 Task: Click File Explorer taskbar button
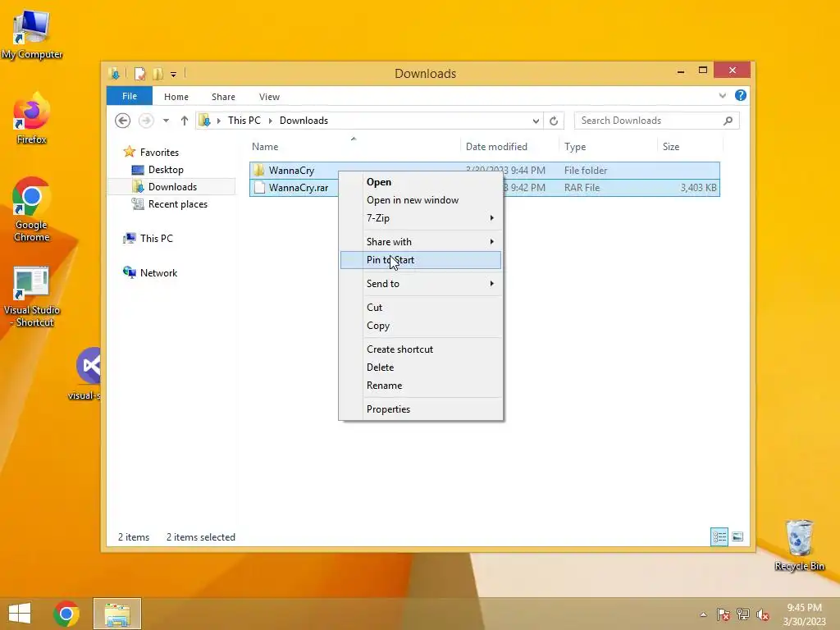click(x=117, y=614)
